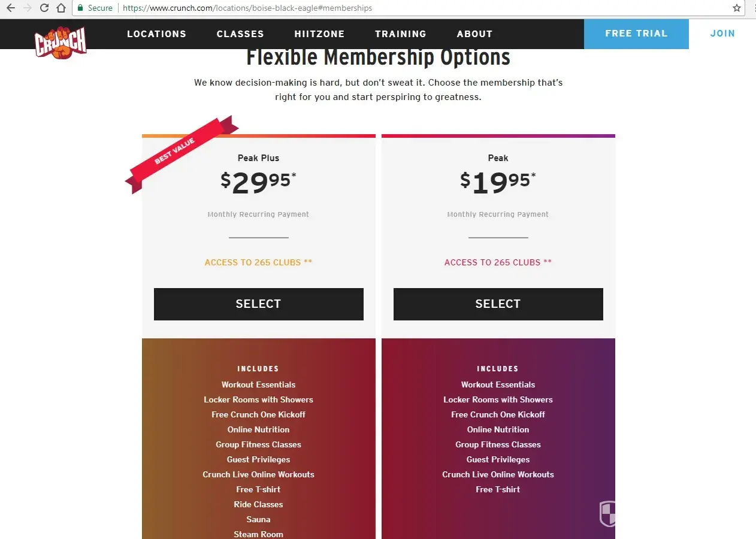
Task: Click the browser forward arrow
Action: 27,8
